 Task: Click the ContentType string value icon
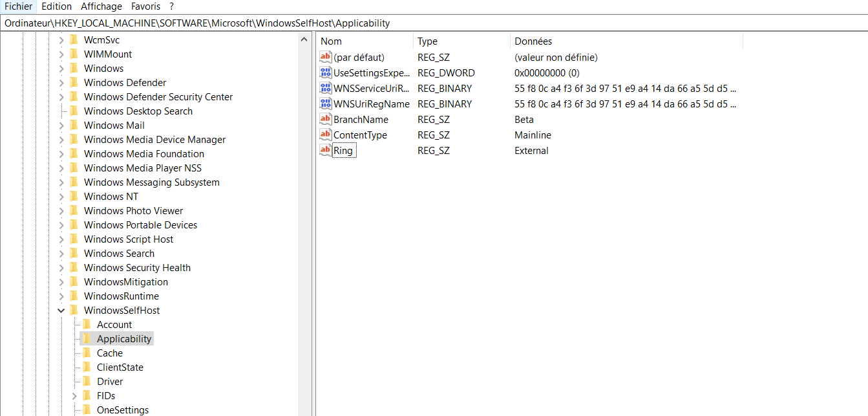(325, 135)
